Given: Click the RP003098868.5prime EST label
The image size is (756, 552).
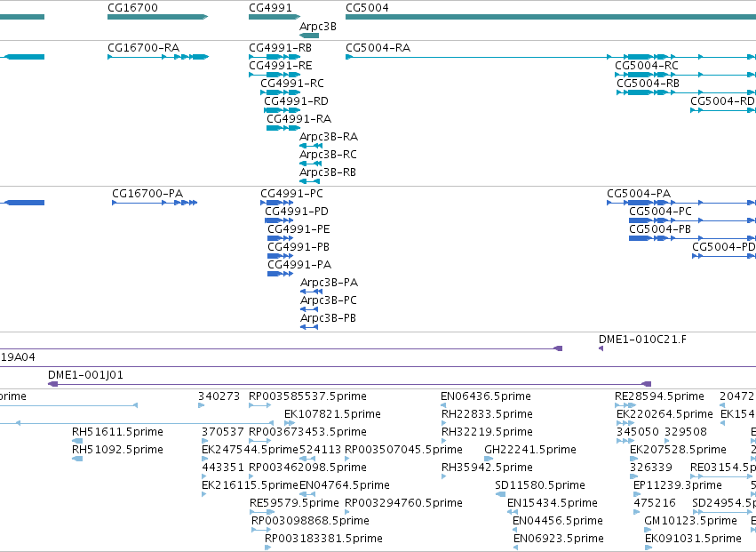Looking at the screenshot, I should tap(310, 521).
